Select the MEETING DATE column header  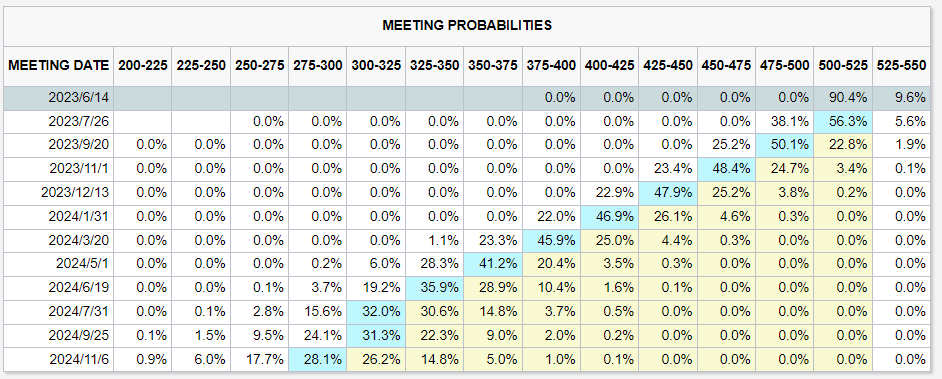coord(59,65)
